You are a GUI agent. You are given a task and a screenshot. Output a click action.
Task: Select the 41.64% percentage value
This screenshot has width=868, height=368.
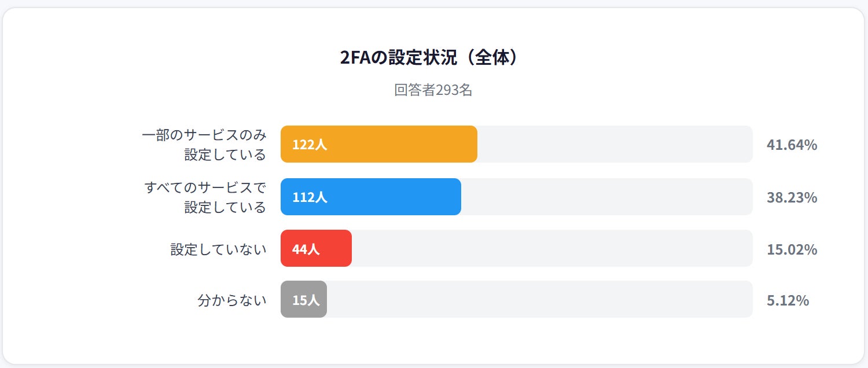[792, 145]
